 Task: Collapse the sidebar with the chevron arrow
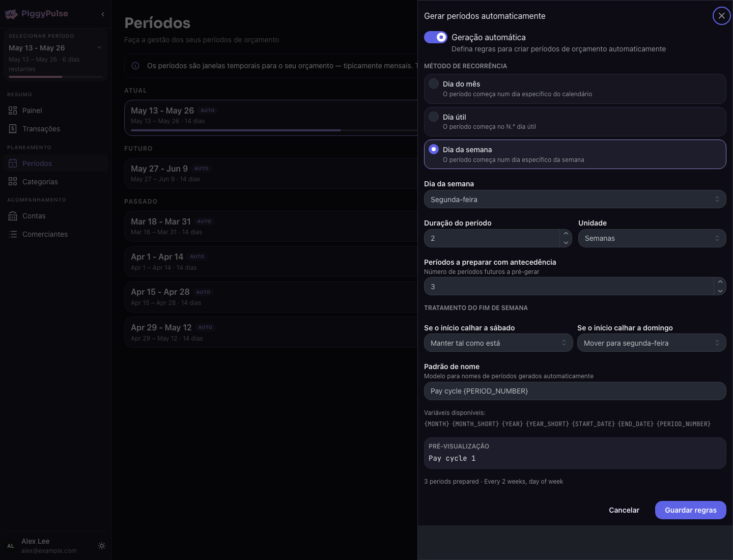(103, 14)
